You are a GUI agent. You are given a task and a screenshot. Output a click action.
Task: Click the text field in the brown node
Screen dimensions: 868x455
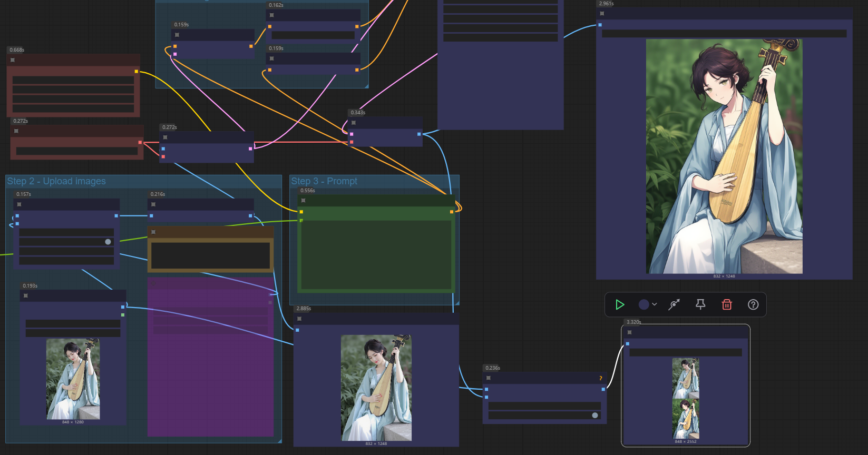pyautogui.click(x=210, y=255)
